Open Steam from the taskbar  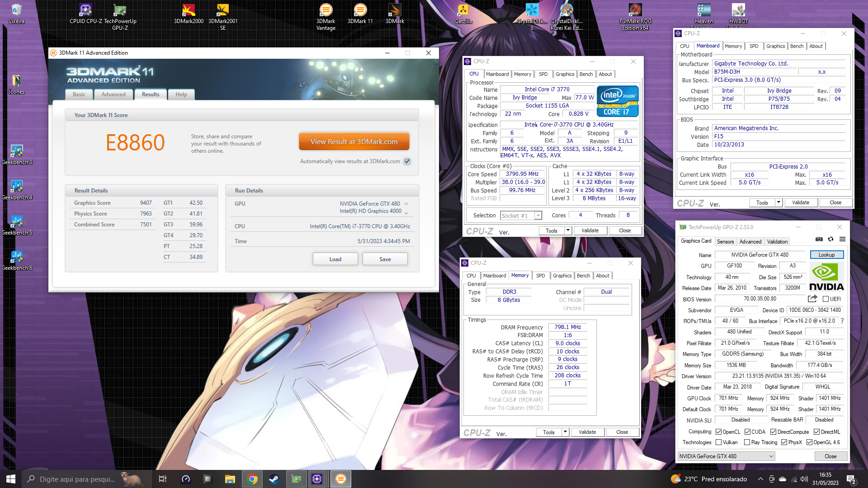point(274,479)
